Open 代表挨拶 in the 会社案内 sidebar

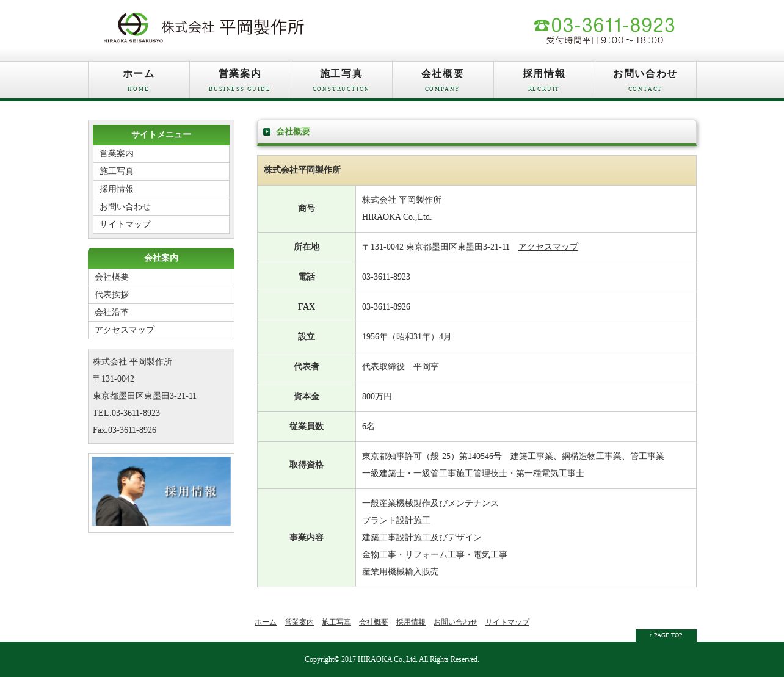tap(161, 295)
